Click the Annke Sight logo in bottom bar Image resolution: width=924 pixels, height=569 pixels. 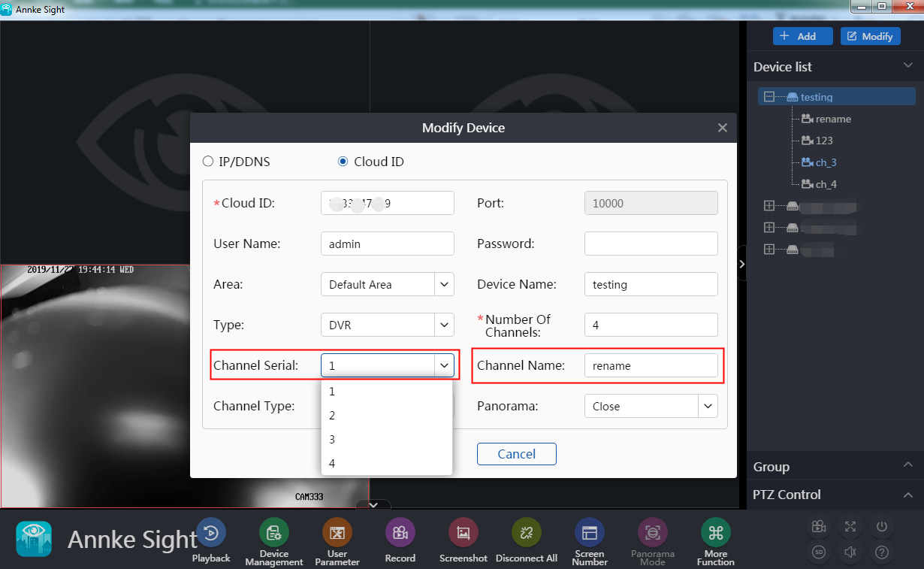tap(34, 539)
